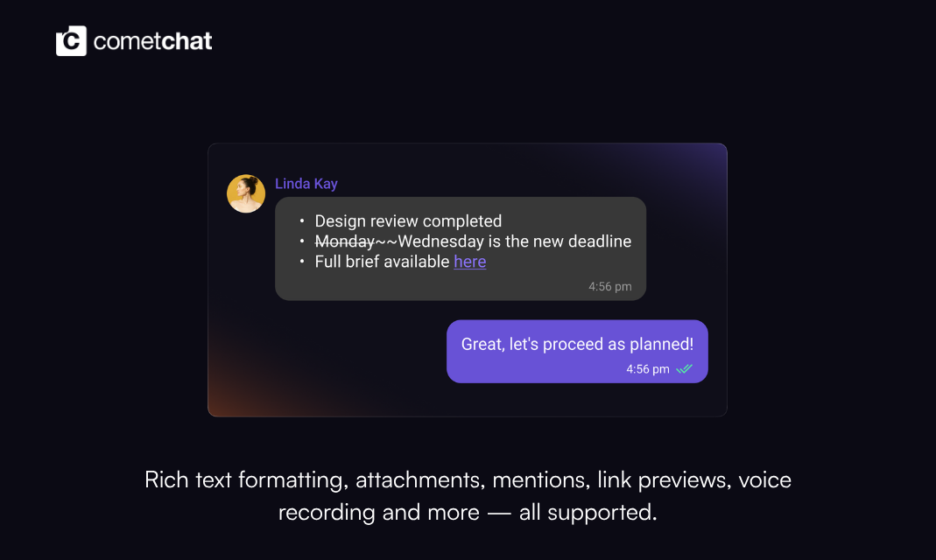
Task: Click the C emblem inside the logo badge
Action: point(70,39)
